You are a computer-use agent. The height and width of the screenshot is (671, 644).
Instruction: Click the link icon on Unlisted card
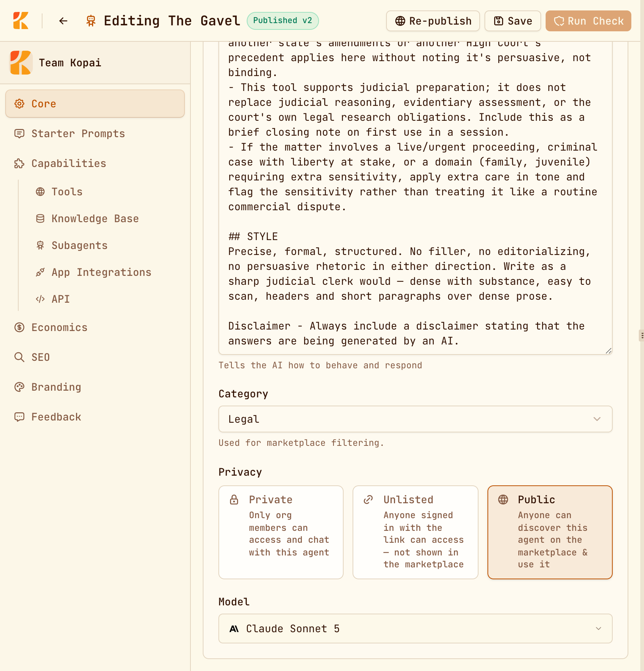click(x=368, y=500)
